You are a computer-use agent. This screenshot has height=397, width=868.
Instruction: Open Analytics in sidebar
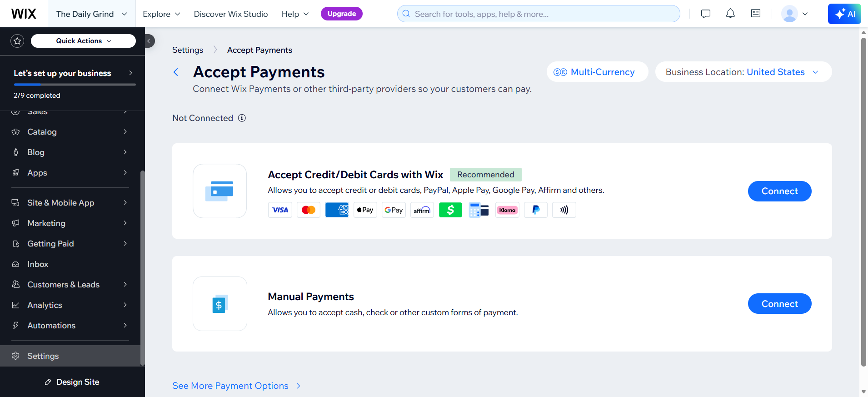tap(70, 305)
